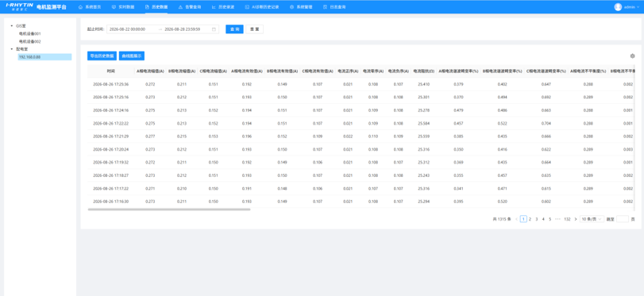Go to AI诊断历史记录 tab
The height and width of the screenshot is (296, 644).
click(261, 7)
